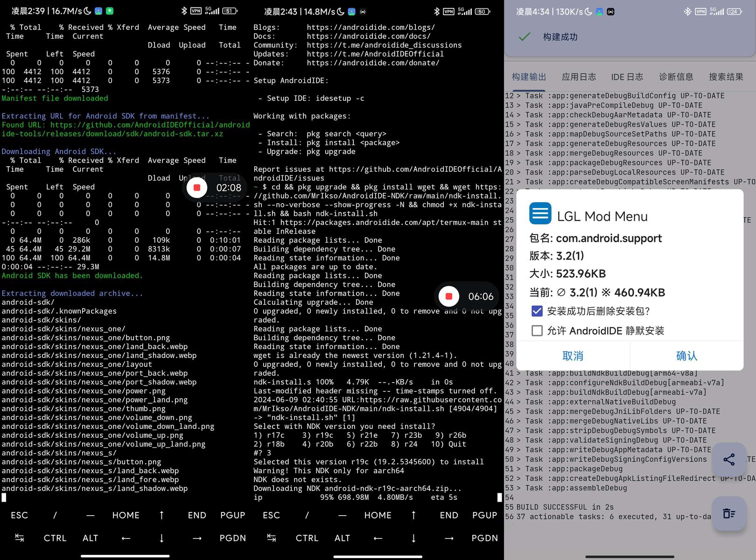The width and height of the screenshot is (756, 560).
Task: Tap the Bluetooth icon in left status bar
Action: pos(184,11)
